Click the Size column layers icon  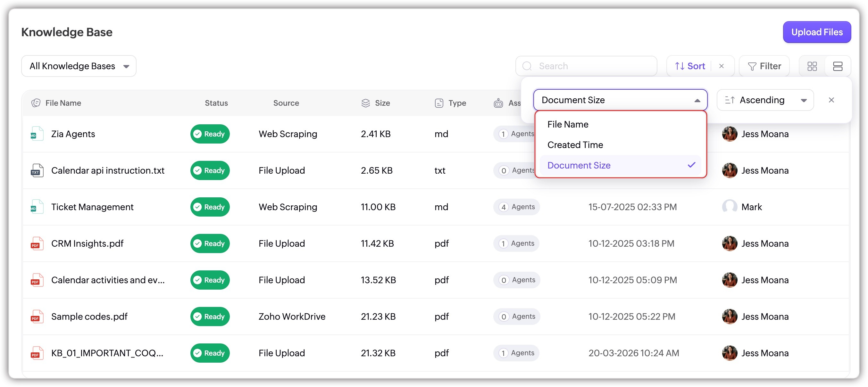click(365, 103)
